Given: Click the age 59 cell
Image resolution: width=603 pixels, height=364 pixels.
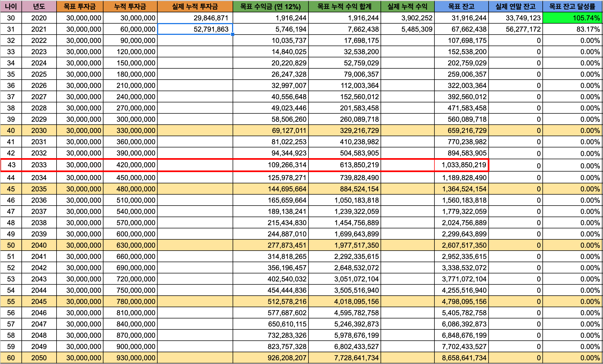Looking at the screenshot, I should point(11,347).
